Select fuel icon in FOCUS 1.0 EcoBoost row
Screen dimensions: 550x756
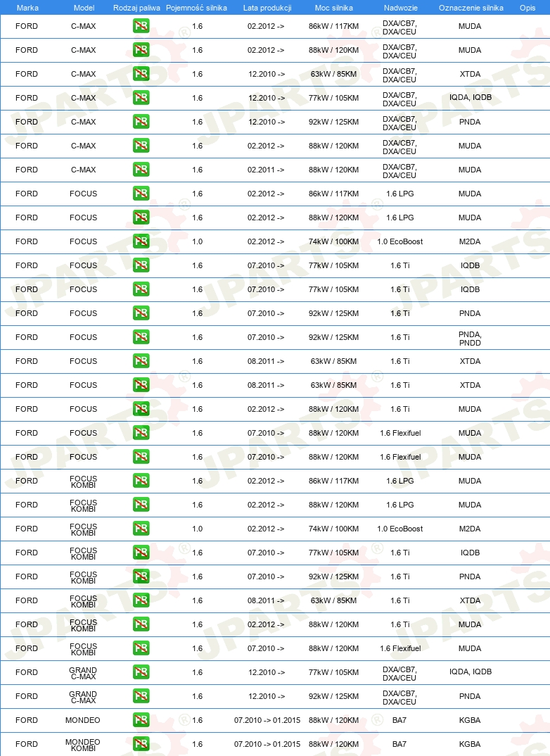(141, 241)
